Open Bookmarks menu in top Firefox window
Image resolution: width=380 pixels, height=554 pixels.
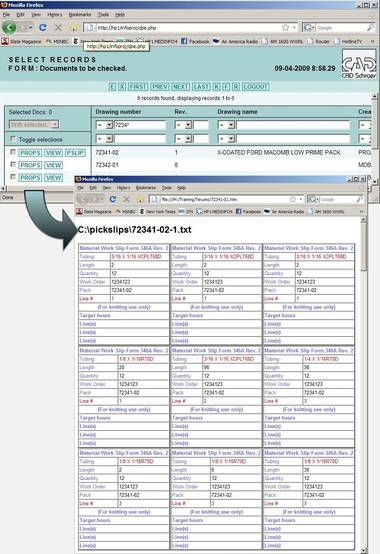pos(80,14)
